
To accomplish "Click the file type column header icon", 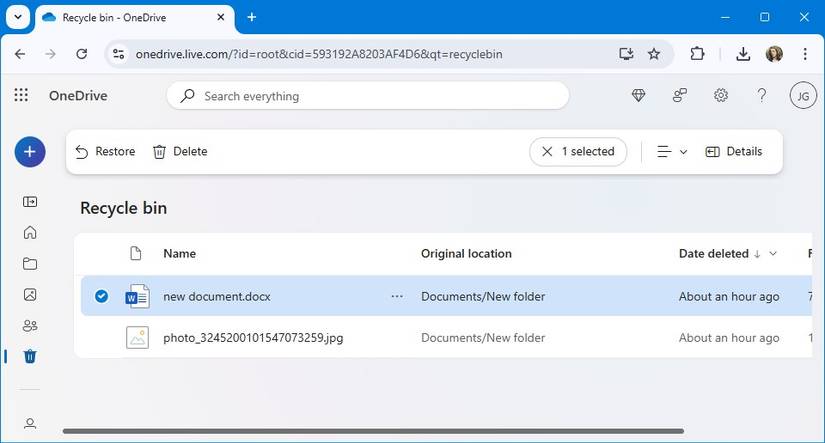I will tap(136, 254).
